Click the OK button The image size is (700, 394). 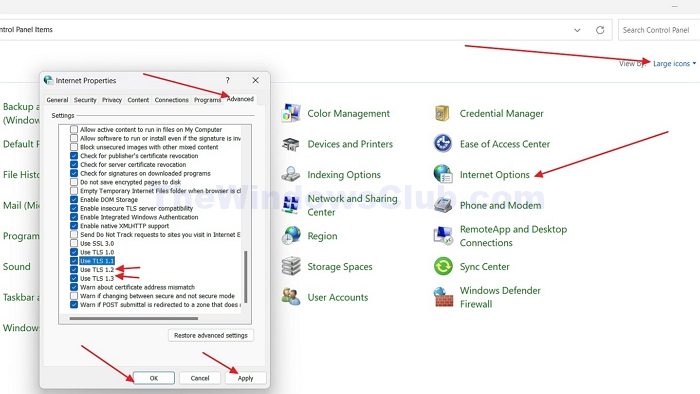(154, 378)
